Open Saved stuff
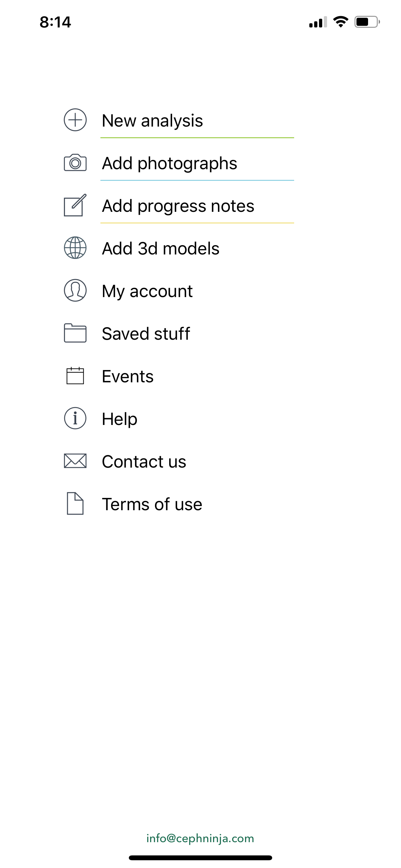 click(x=146, y=334)
